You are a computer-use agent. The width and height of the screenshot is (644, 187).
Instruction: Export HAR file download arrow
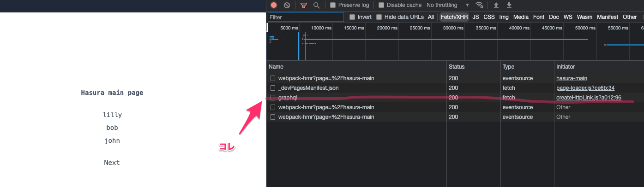(x=509, y=5)
